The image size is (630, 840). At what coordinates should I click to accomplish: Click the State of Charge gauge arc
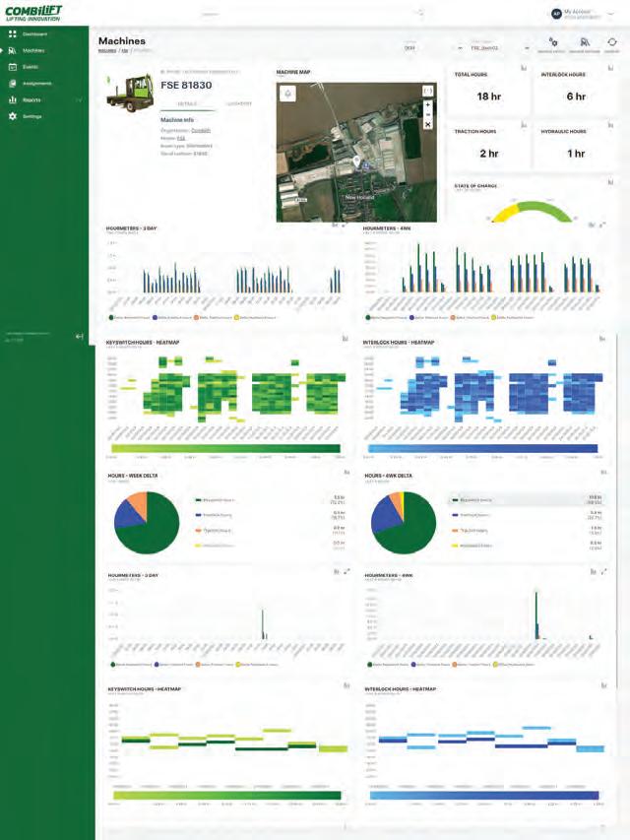(x=532, y=211)
